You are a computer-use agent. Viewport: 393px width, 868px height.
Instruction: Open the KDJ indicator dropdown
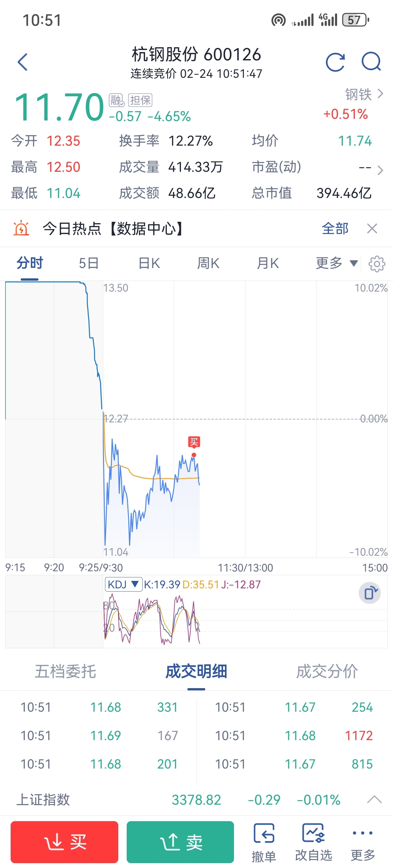[123, 584]
